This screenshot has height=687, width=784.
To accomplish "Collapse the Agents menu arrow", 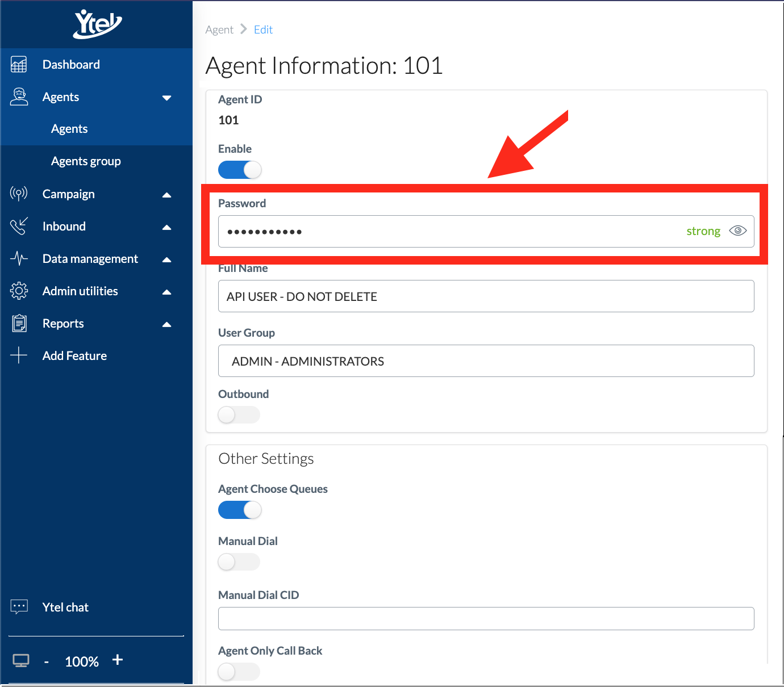I will click(166, 98).
